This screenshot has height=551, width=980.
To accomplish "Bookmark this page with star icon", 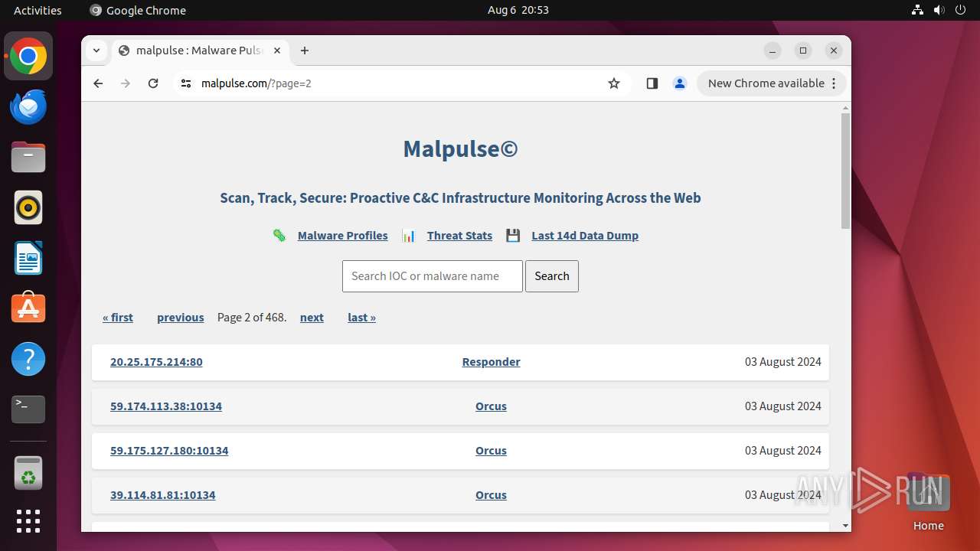I will click(x=614, y=83).
